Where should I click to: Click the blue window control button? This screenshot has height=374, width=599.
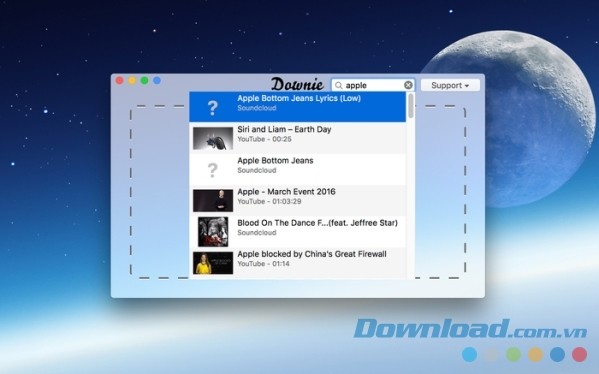coord(157,81)
